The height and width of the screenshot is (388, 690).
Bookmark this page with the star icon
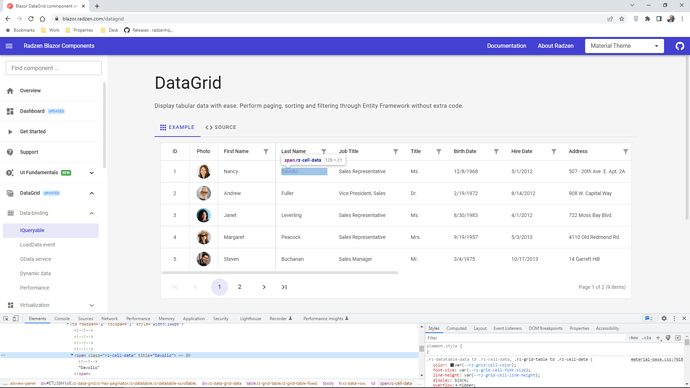[621, 19]
